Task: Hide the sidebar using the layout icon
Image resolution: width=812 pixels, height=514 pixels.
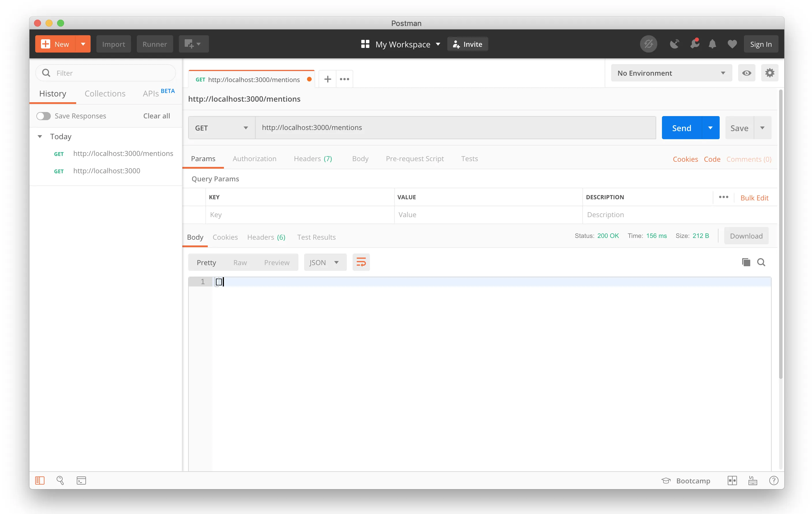Action: 40,480
